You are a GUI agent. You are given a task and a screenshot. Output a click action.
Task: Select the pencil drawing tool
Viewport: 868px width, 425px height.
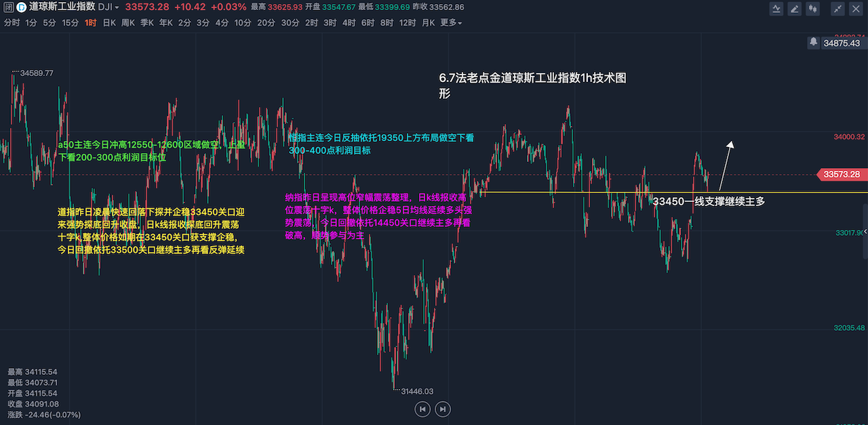pos(793,9)
